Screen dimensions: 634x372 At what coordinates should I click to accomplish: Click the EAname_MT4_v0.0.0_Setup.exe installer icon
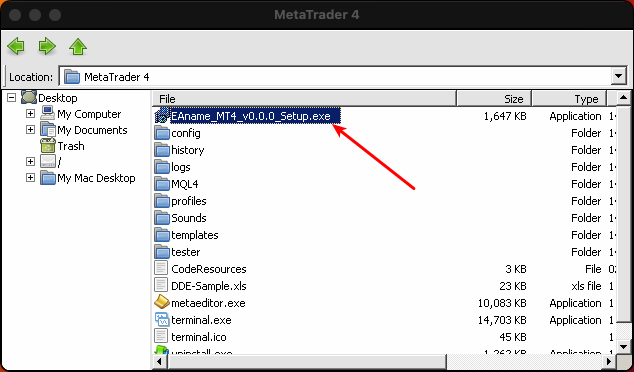162,116
